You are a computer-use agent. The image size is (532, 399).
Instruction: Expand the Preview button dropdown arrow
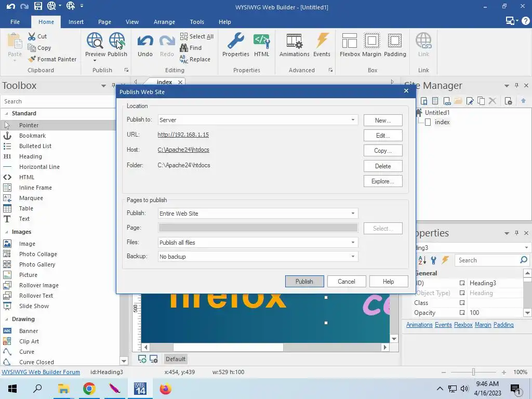[95, 61]
